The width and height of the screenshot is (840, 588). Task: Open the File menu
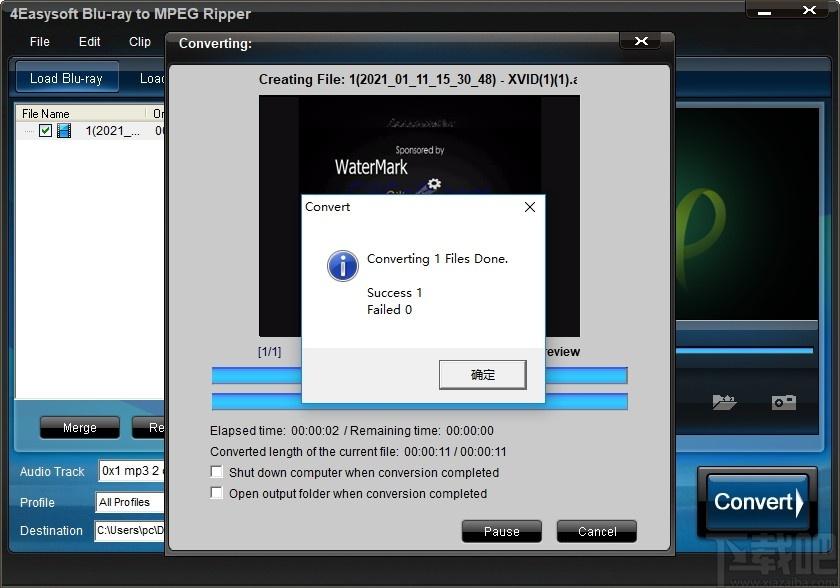40,42
